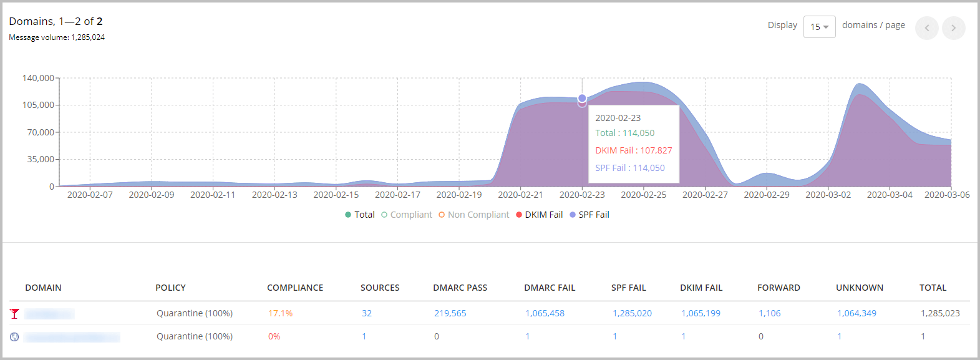Open the domains per page dropdown
The height and width of the screenshot is (360, 980).
pyautogui.click(x=819, y=27)
